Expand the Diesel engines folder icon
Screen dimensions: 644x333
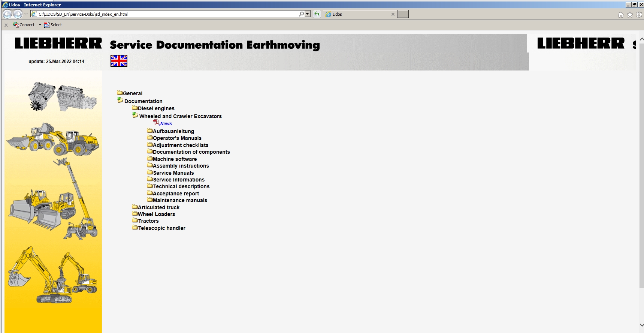click(135, 108)
